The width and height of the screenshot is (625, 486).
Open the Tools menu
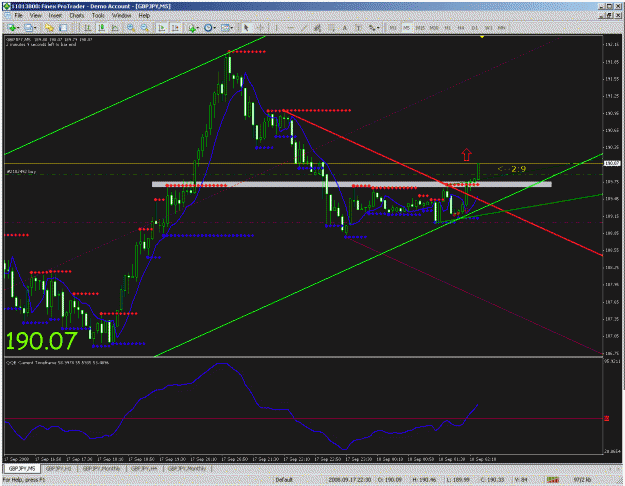(x=98, y=16)
